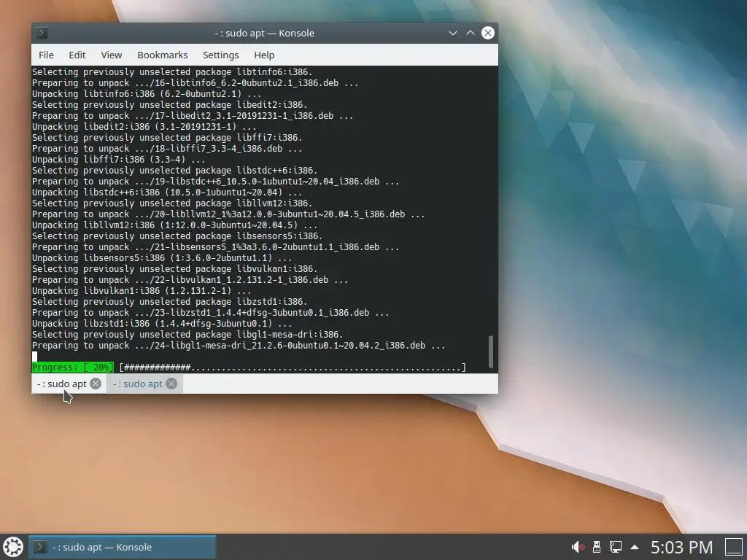Click the line 'Unpacking libsensors5:i386'
747x560 pixels.
pyautogui.click(x=162, y=258)
